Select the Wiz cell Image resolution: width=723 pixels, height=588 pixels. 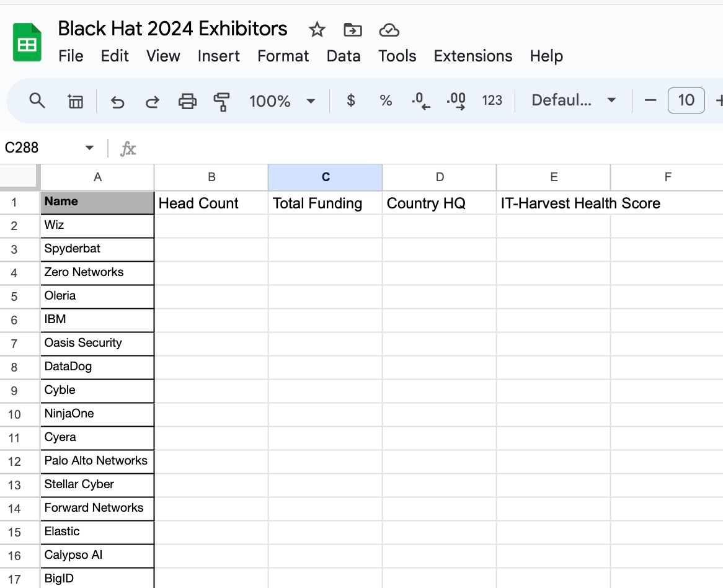(97, 226)
